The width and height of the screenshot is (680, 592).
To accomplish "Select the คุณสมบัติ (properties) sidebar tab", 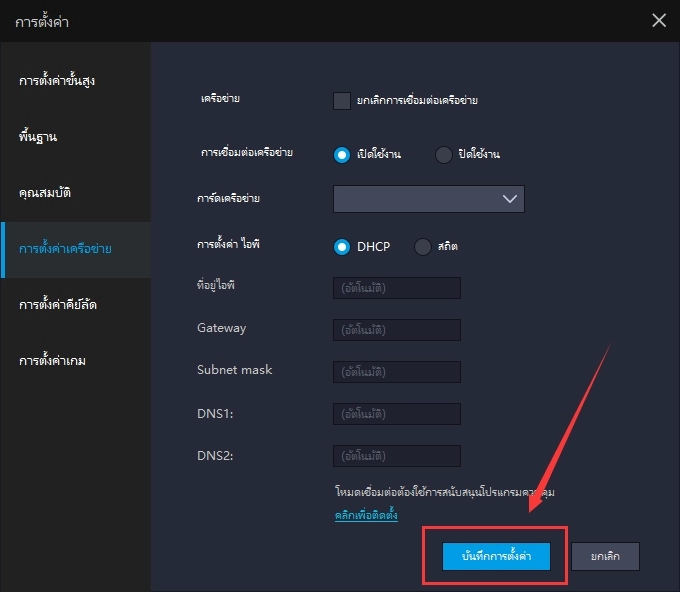I will (x=45, y=191).
